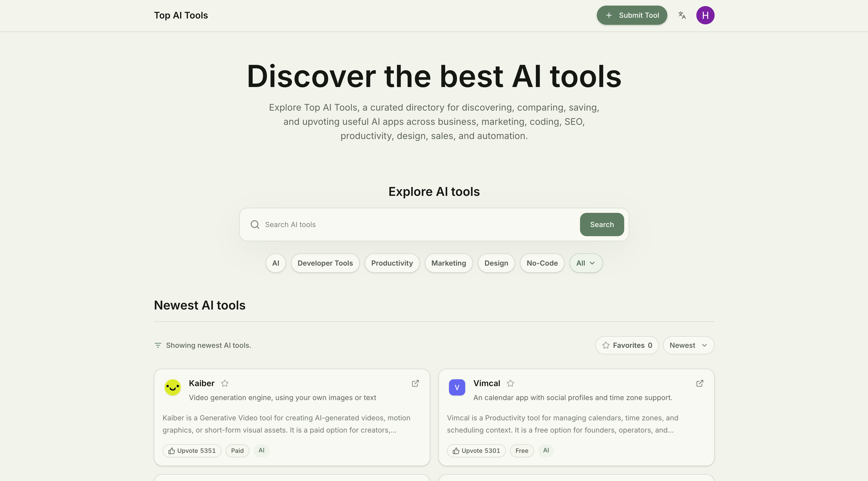Filter by Productivity category
This screenshot has height=481, width=868.
tap(392, 263)
